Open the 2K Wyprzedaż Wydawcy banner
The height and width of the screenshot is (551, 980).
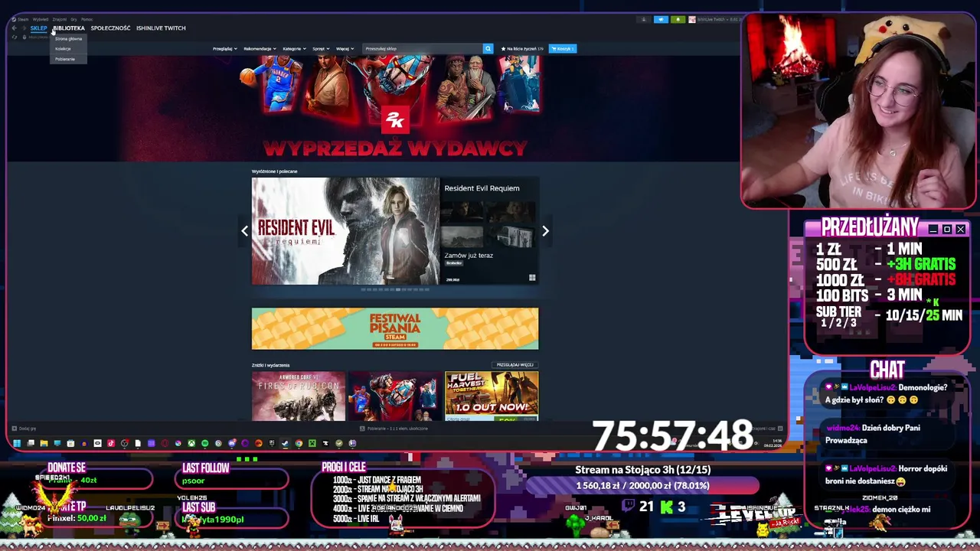395,107
